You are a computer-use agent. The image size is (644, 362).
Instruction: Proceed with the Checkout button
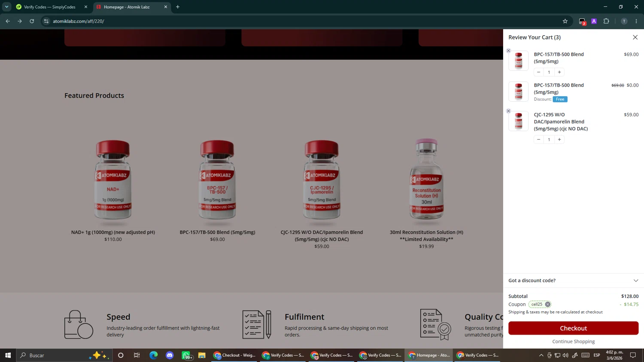pos(573,328)
